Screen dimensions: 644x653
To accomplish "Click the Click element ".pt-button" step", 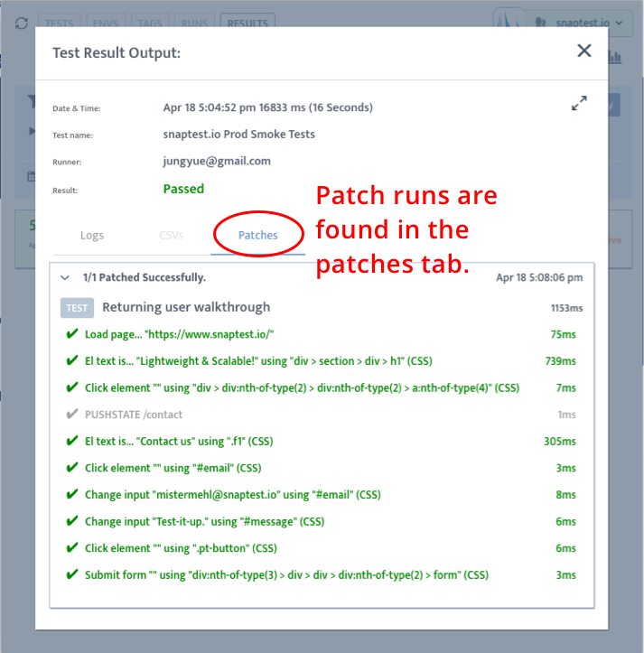I will [181, 548].
